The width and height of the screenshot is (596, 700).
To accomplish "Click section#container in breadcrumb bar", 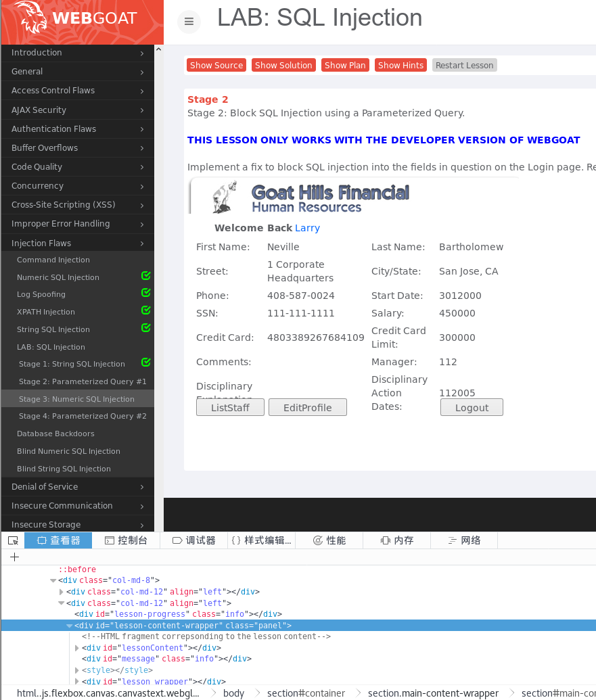I will coord(306,693).
